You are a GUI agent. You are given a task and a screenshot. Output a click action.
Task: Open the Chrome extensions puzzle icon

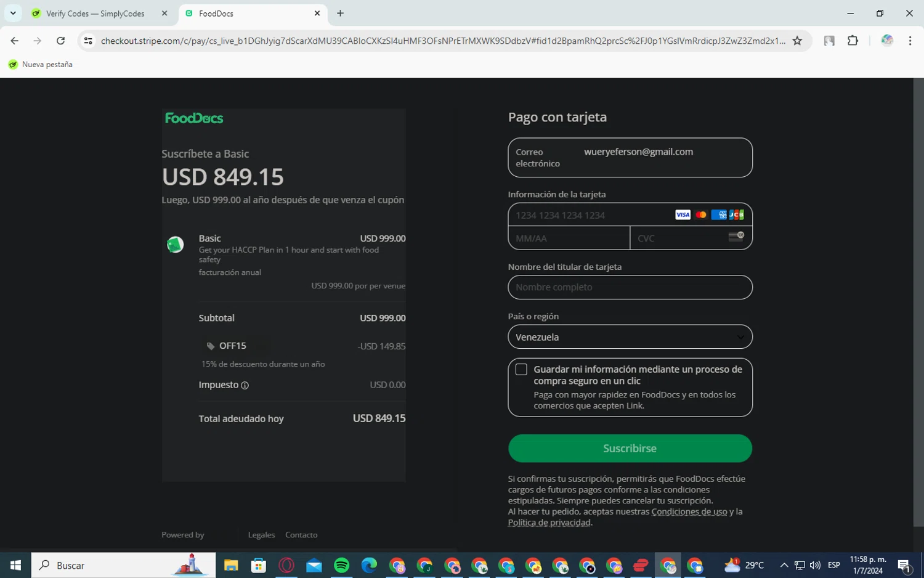coord(853,41)
